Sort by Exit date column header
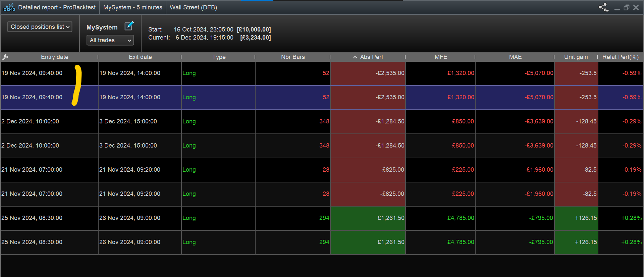 pyautogui.click(x=140, y=57)
